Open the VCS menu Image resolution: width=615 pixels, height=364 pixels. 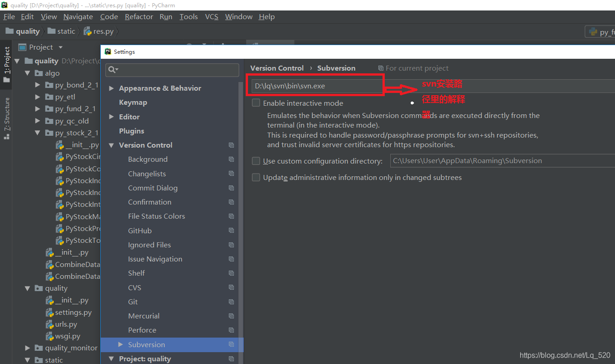click(212, 17)
